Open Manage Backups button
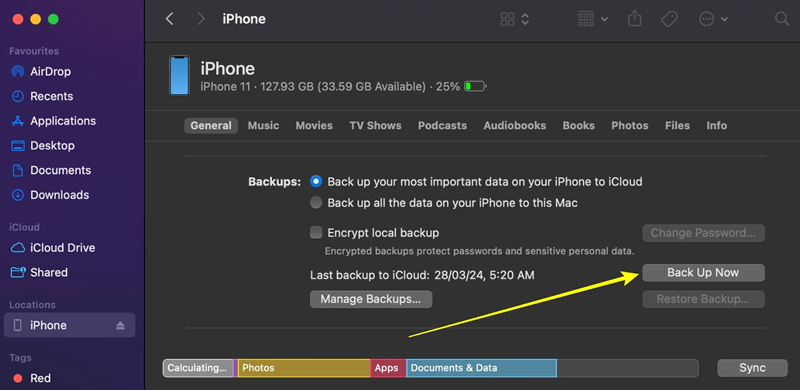 371,299
